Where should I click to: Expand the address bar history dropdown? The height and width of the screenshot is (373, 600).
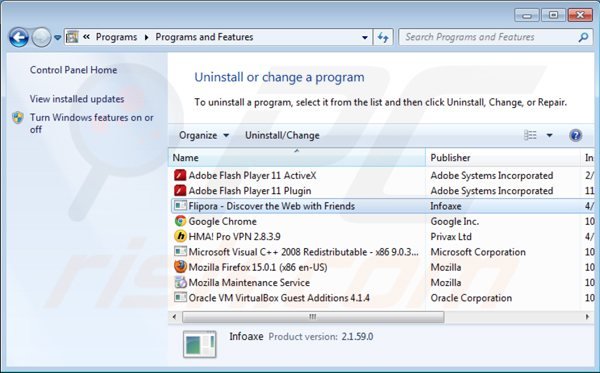365,37
